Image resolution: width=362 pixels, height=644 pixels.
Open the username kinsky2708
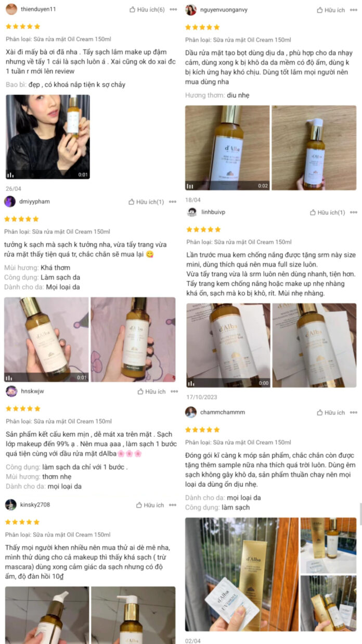pos(35,504)
